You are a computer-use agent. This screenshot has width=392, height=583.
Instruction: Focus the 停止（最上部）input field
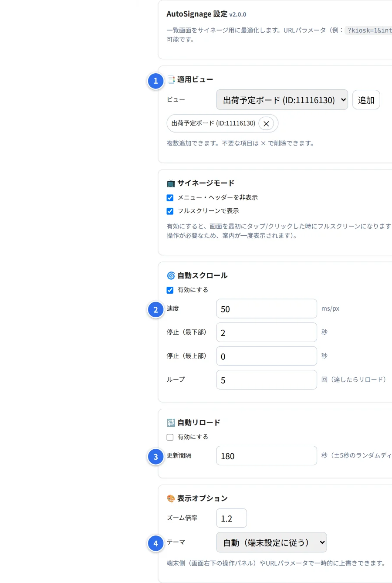[267, 356]
